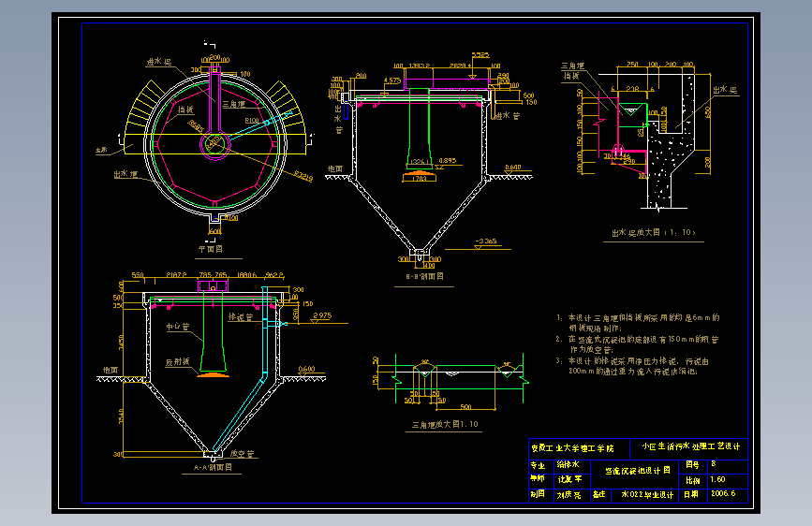Select the B-B剖面图 section title
The height and width of the screenshot is (526, 812).
(424, 276)
